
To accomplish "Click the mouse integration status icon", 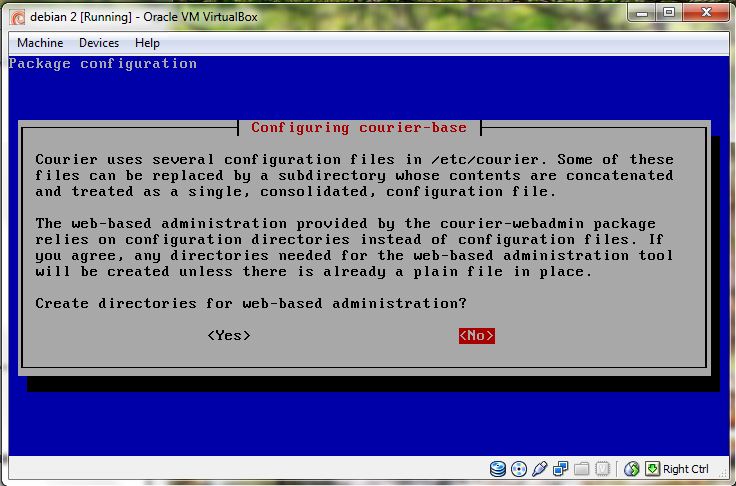I will [632, 469].
